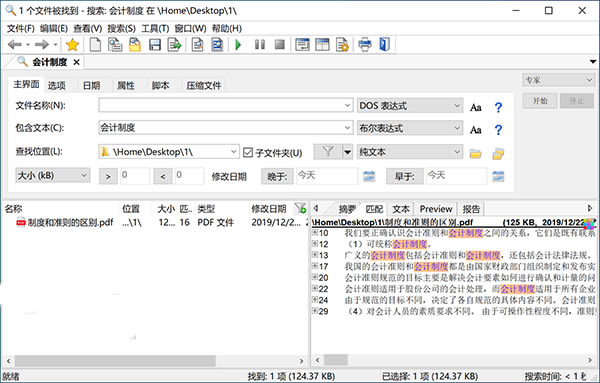Open the 专家 mode dropdown
600x383 pixels.
pos(558,80)
